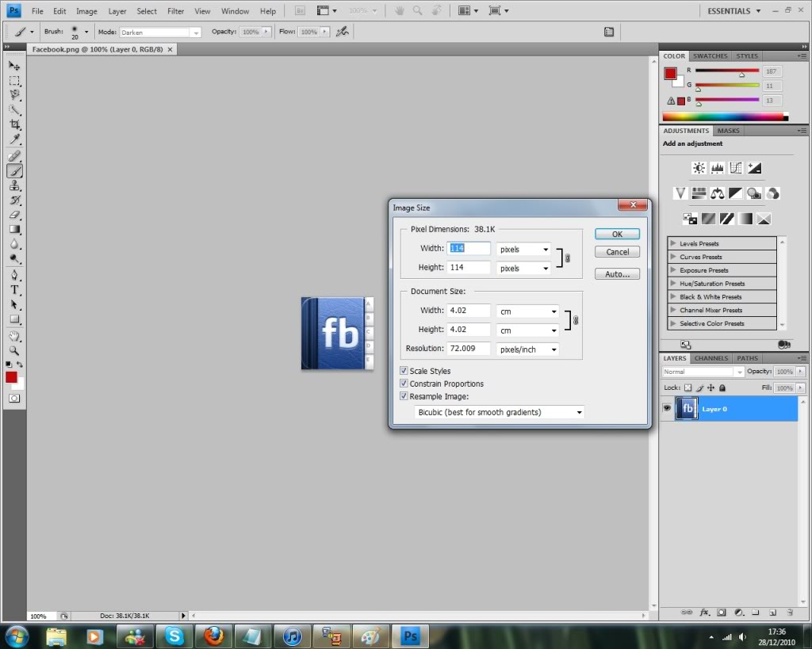Open the Resolution units dropdown

[x=527, y=349]
